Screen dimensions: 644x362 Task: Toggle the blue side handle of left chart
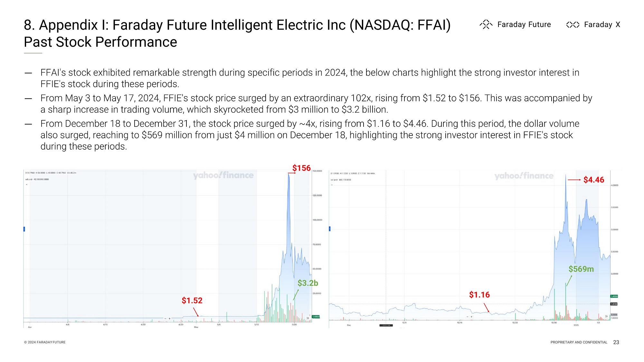coord(24,229)
